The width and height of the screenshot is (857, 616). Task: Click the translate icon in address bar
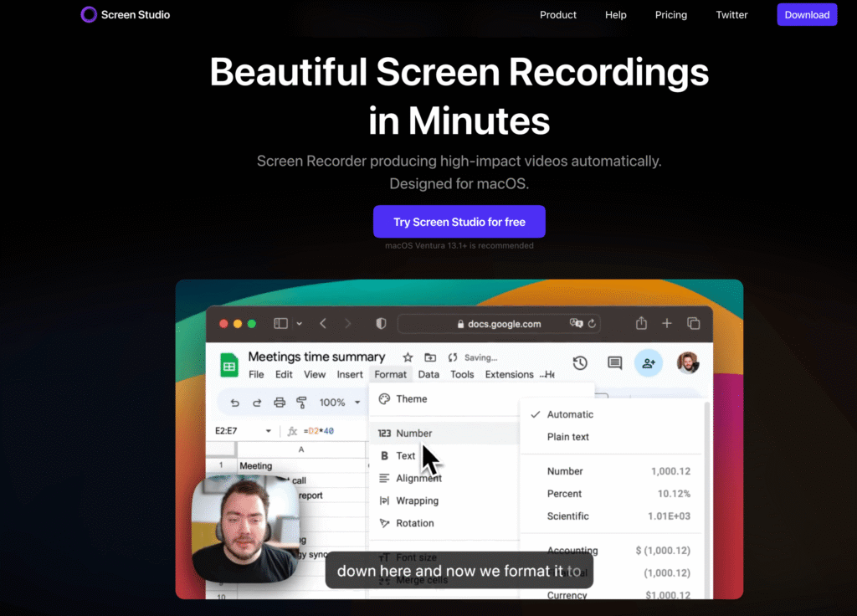(576, 324)
